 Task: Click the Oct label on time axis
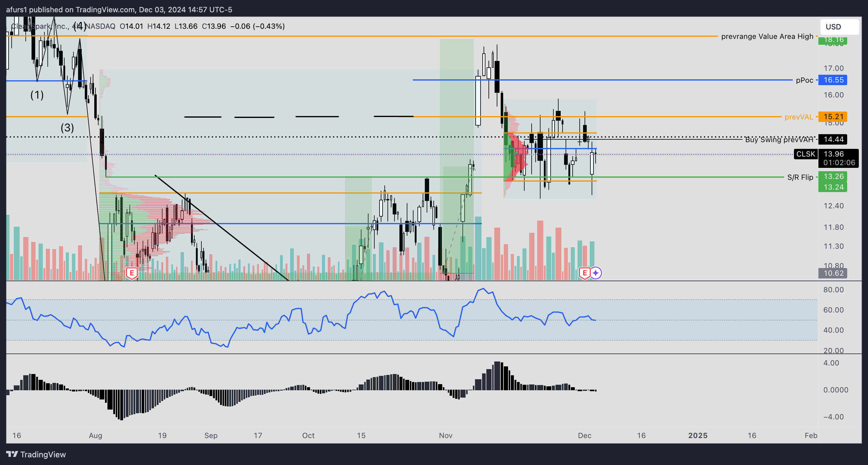tap(308, 435)
